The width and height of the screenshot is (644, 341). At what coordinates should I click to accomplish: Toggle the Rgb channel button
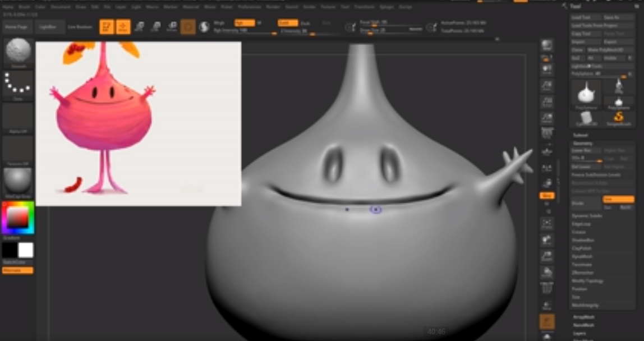[x=244, y=23]
